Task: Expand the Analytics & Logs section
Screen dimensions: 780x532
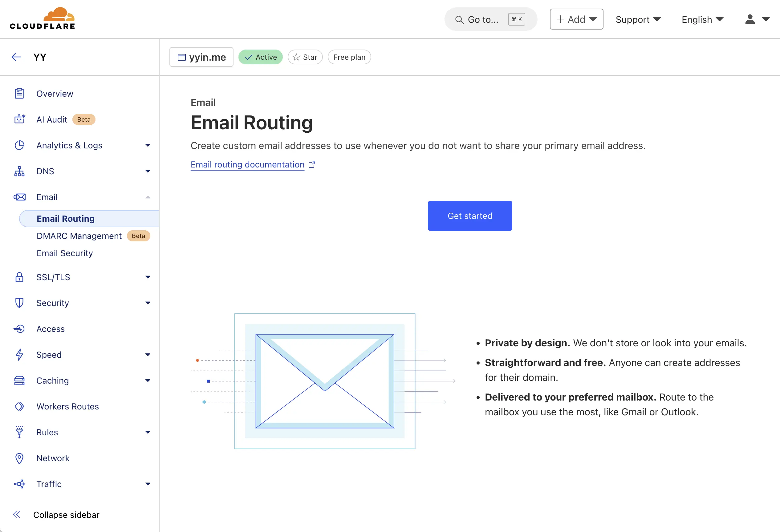Action: click(148, 145)
